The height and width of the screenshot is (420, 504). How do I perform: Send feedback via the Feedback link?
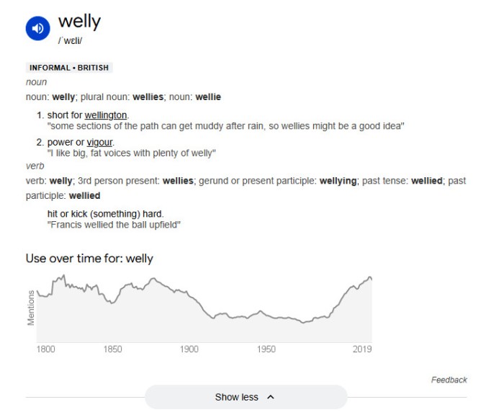click(449, 380)
